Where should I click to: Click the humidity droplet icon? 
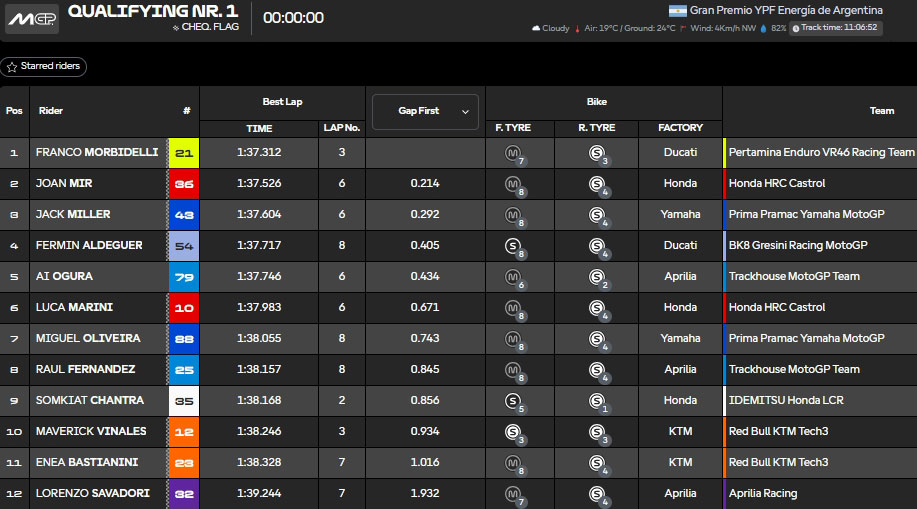coord(764,28)
